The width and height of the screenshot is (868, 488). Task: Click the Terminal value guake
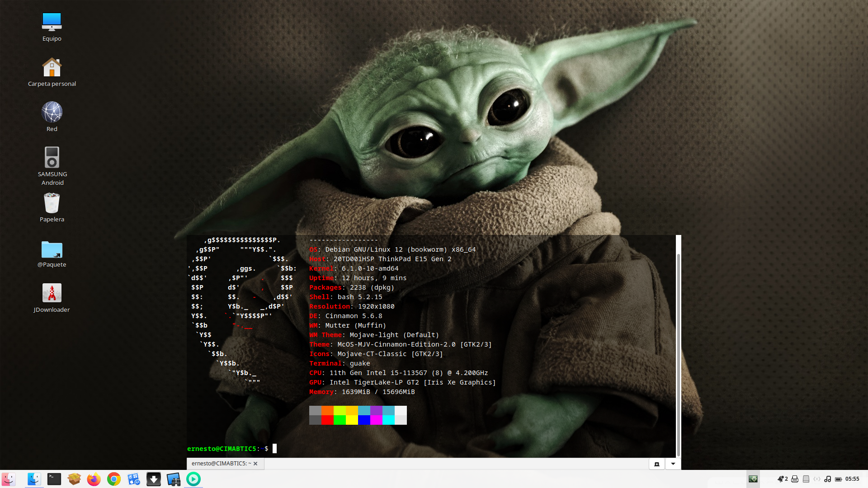360,363
